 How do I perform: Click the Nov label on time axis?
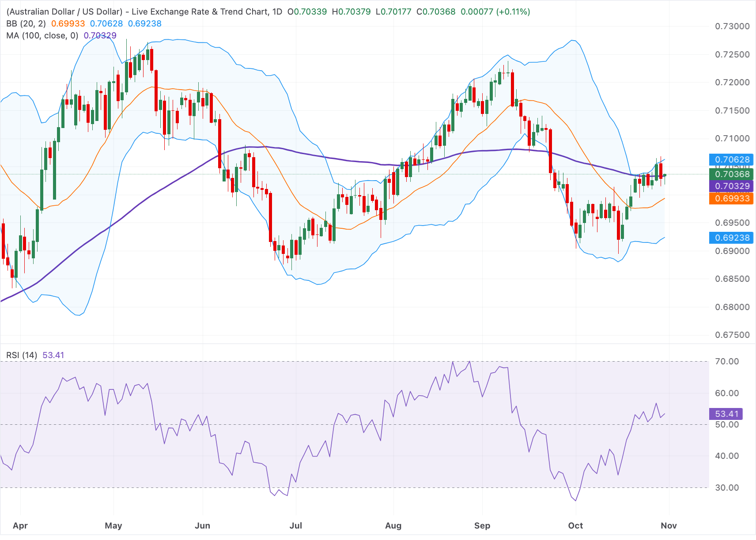tap(669, 525)
